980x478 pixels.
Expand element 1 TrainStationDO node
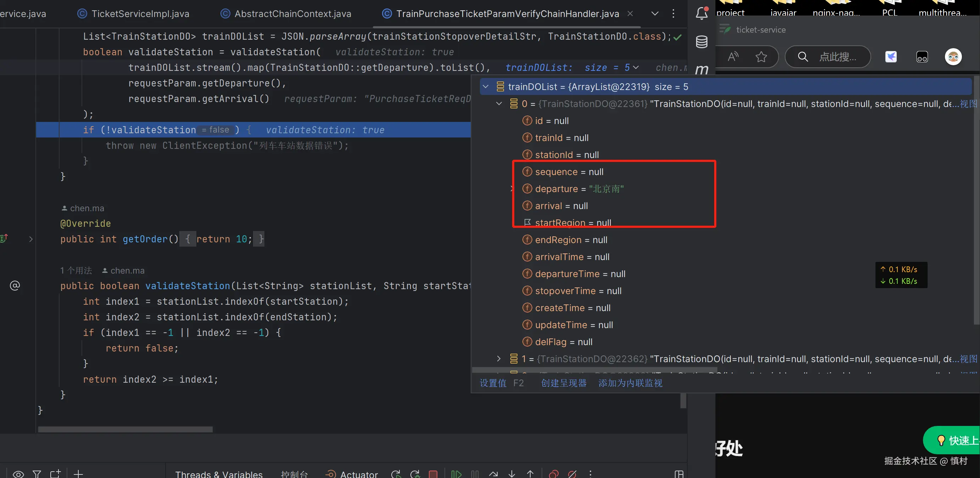499,359
